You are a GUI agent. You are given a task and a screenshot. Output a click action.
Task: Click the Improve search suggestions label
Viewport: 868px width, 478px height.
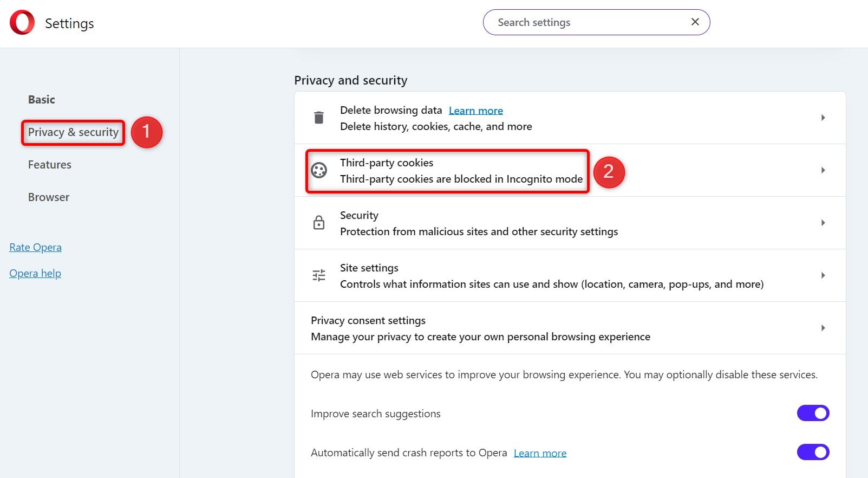[376, 414]
